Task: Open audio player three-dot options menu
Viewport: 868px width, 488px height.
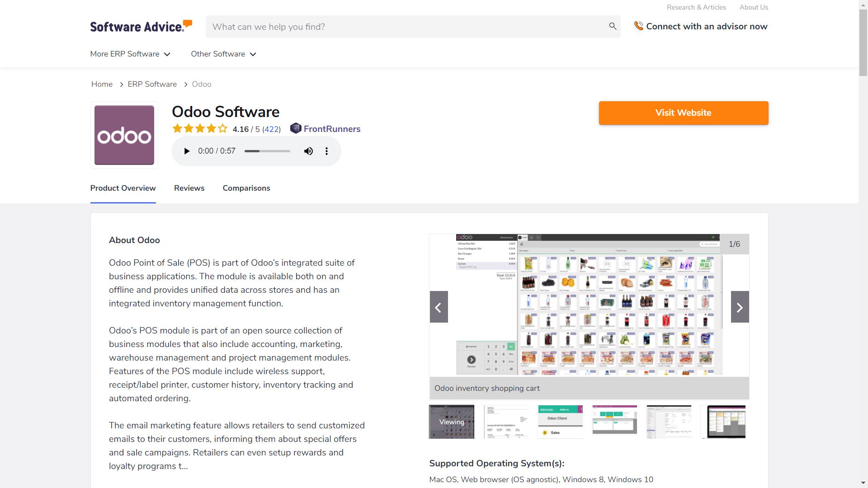Action: click(x=326, y=151)
